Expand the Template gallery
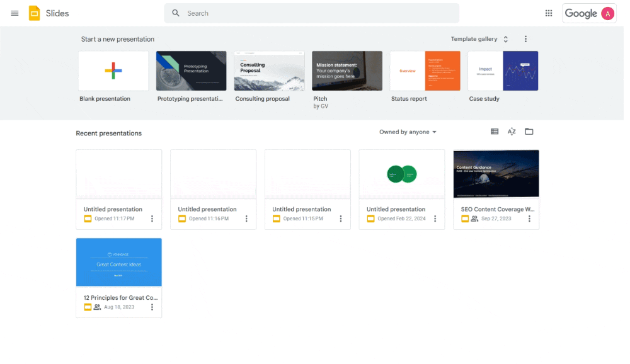The width and height of the screenshot is (630, 364). pos(479,39)
